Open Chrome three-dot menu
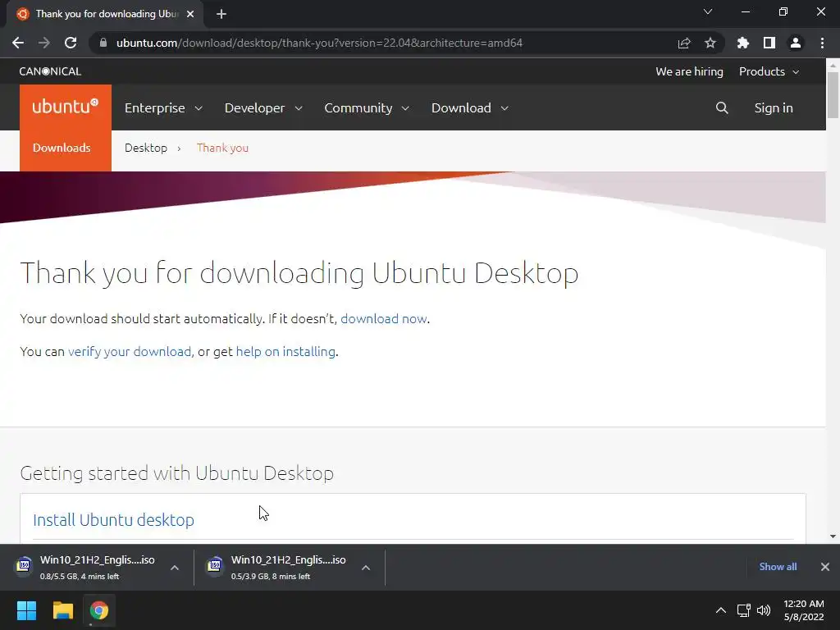840x630 pixels. [x=822, y=43]
